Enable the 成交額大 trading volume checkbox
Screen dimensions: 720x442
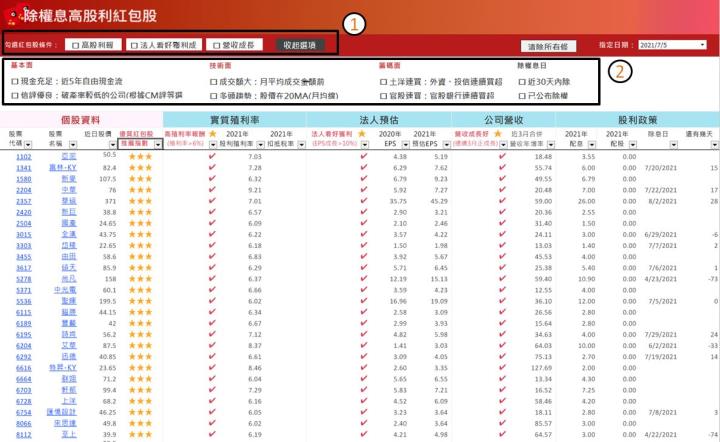[x=213, y=82]
